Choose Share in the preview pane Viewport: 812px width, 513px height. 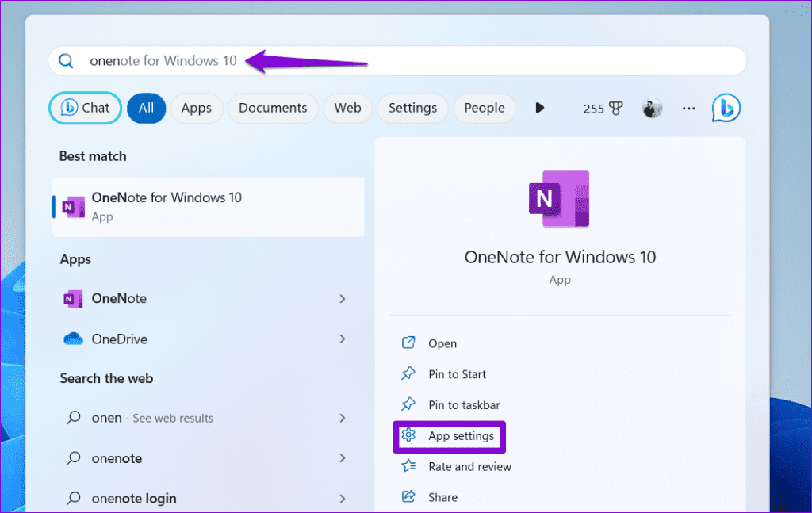[x=442, y=497]
